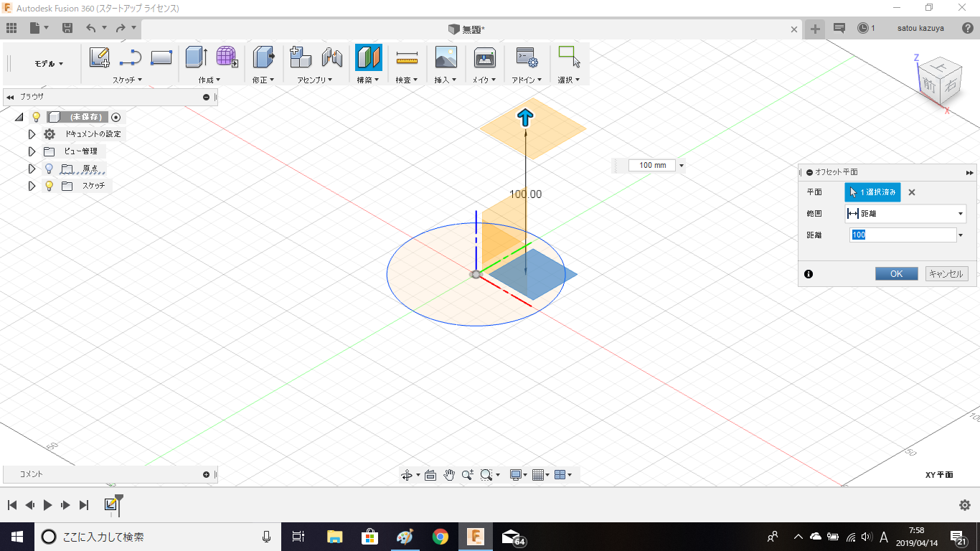Click the dialog info icon
The width and height of the screenshot is (980, 551).
pyautogui.click(x=809, y=274)
